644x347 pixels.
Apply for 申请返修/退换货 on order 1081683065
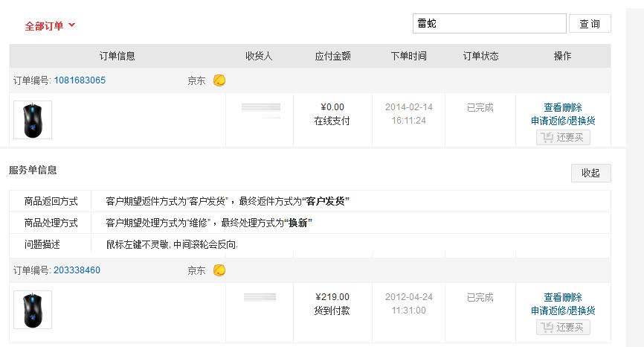[563, 121]
